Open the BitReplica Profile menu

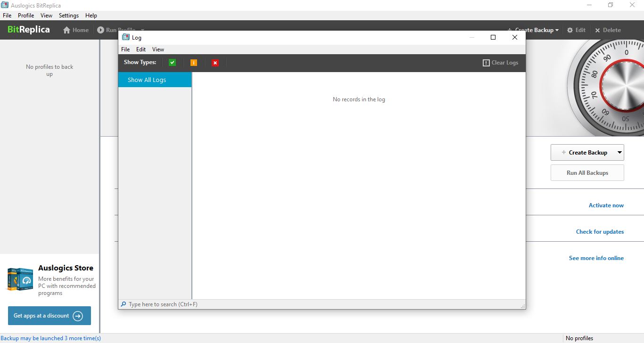26,16
